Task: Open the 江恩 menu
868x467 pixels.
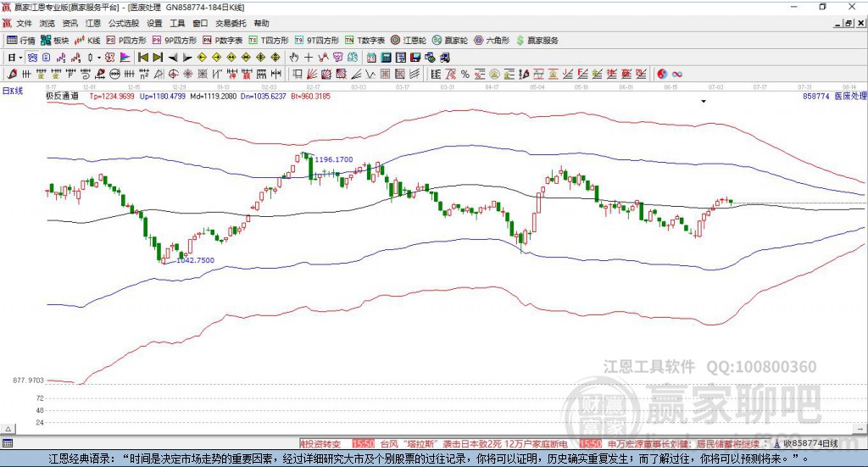Action: click(x=93, y=23)
